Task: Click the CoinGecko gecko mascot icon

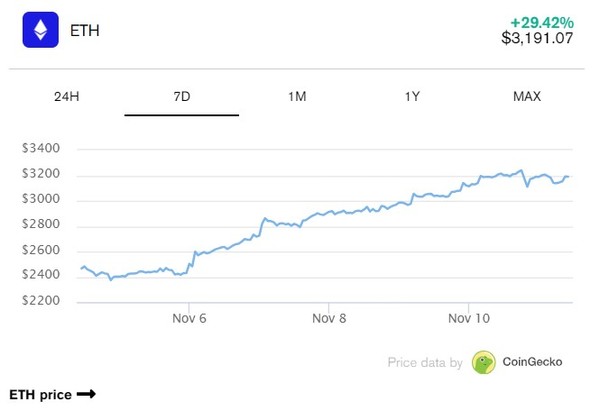Action: [x=484, y=362]
